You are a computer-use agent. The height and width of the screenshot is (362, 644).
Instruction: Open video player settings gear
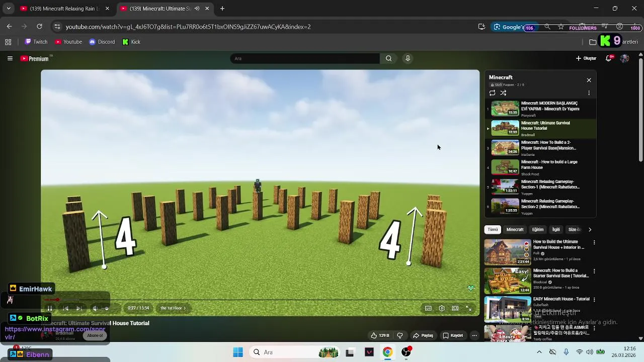442,308
